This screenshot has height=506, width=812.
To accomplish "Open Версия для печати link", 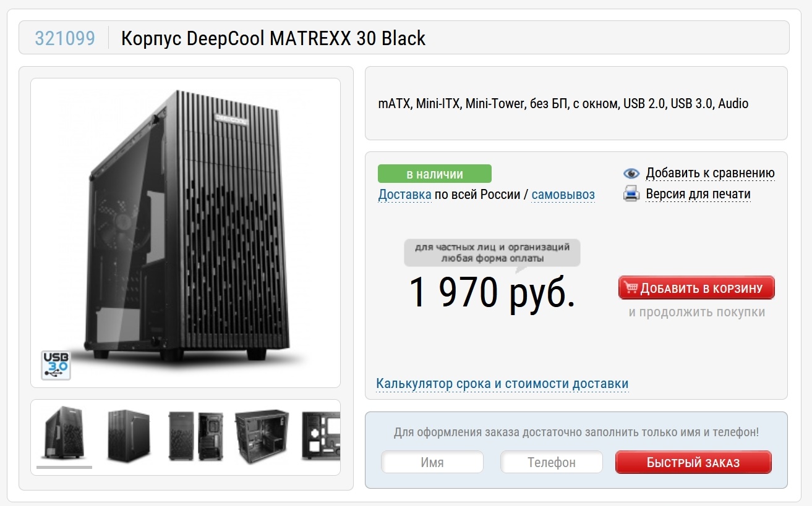I will pyautogui.click(x=698, y=194).
